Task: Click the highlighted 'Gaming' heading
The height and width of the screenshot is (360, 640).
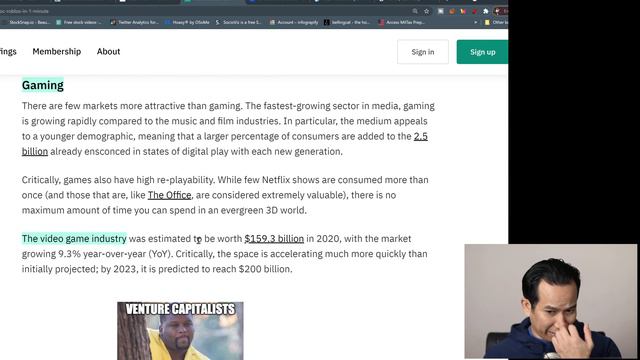Action: click(x=42, y=85)
